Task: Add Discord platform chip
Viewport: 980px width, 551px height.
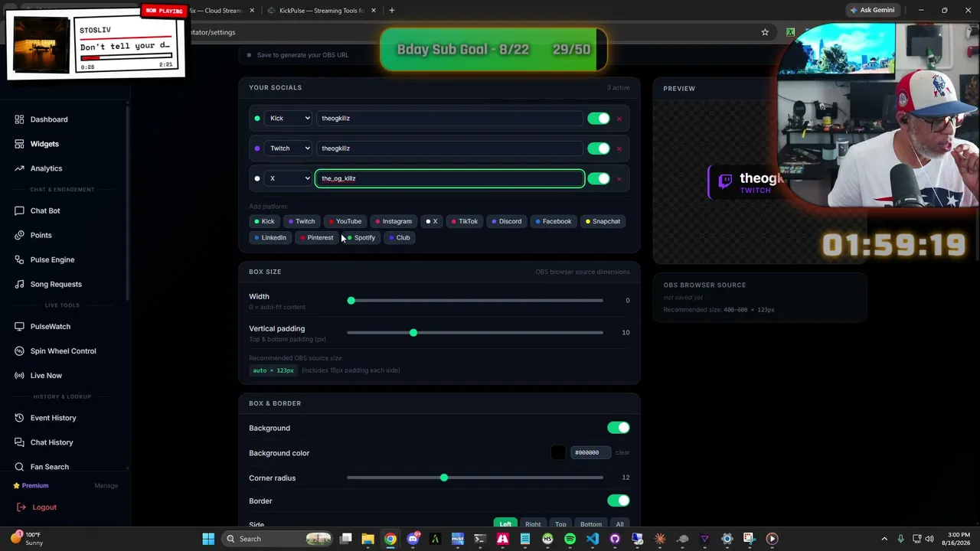Action: pyautogui.click(x=507, y=221)
